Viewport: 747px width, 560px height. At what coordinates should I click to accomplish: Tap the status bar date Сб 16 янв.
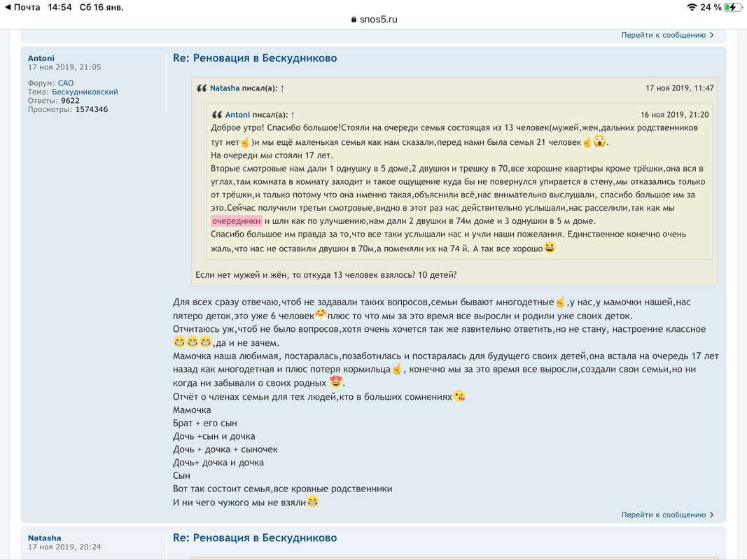point(102,7)
